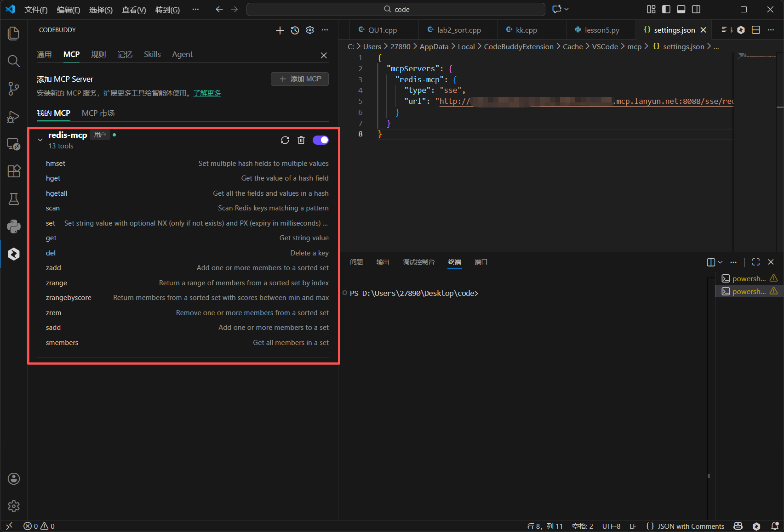Open CodeBuddy panel more actions menu

click(325, 30)
